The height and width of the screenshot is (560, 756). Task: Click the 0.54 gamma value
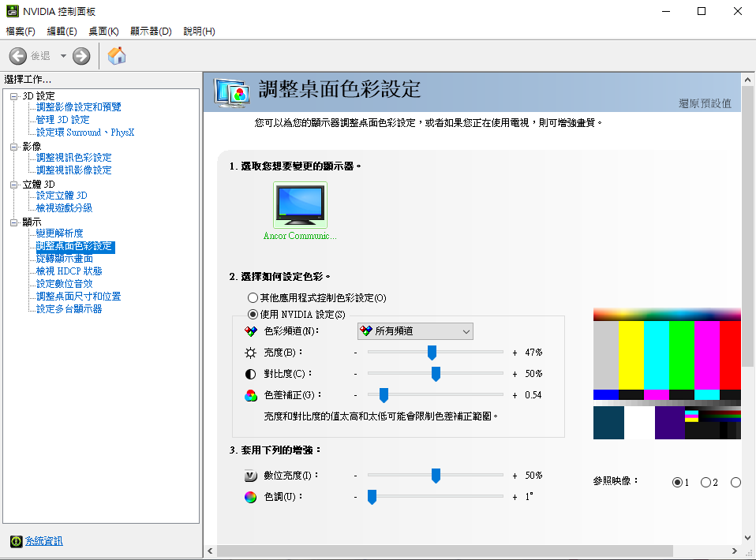click(x=533, y=395)
